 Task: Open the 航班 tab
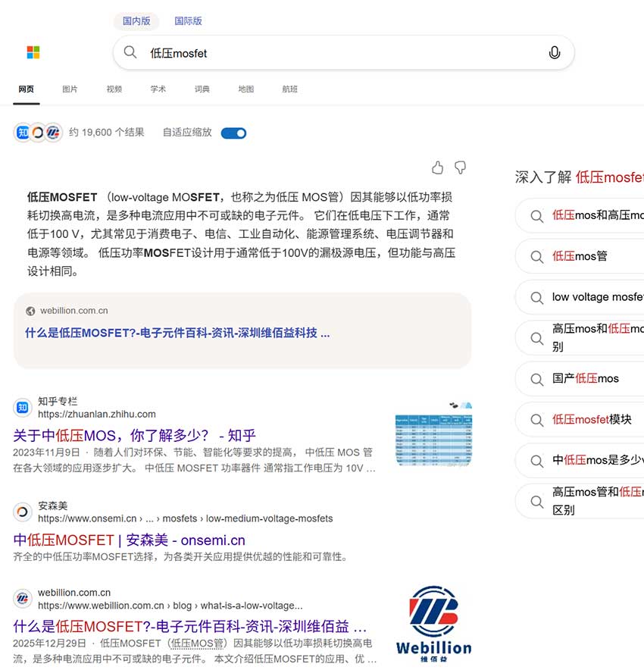click(290, 89)
